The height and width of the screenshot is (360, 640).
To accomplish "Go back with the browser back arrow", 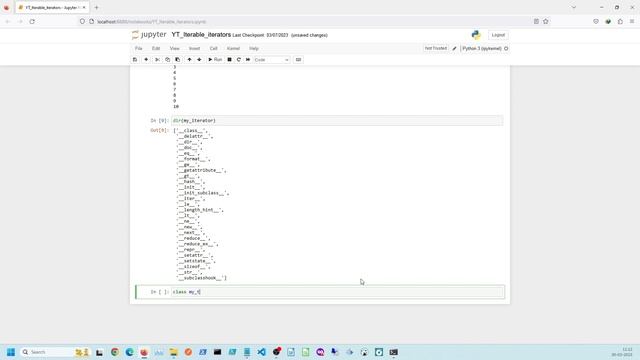I will [8, 22].
